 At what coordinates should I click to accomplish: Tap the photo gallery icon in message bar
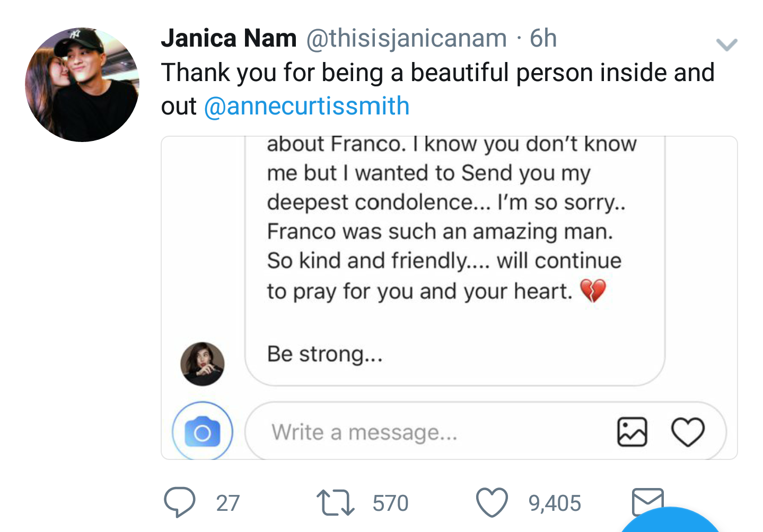(x=632, y=432)
